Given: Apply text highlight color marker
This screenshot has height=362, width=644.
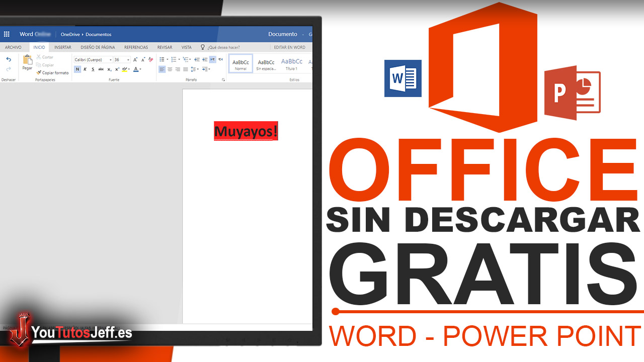Looking at the screenshot, I should coord(124,69).
